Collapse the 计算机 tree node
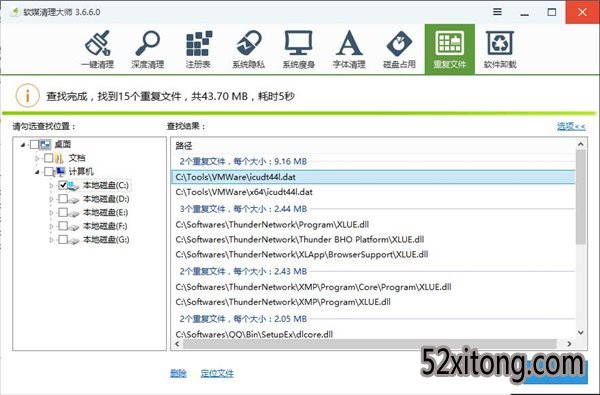The image size is (600, 395). (x=37, y=172)
